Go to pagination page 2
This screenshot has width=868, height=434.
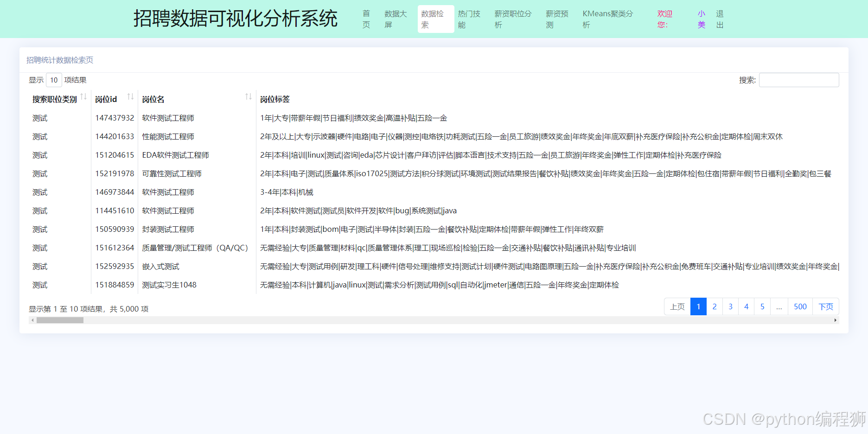coord(714,306)
